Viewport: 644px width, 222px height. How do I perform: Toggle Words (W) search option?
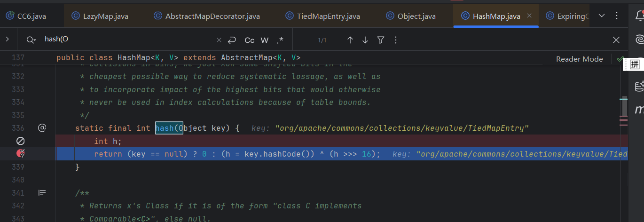pos(265,40)
